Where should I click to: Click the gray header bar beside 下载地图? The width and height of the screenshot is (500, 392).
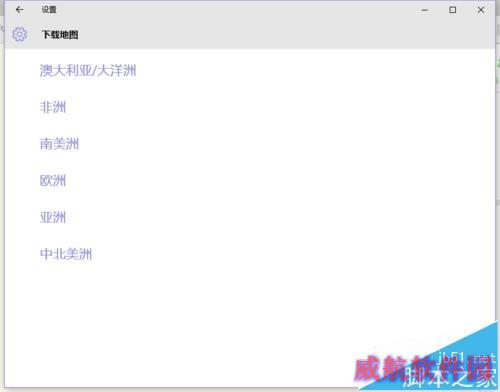pos(283,34)
